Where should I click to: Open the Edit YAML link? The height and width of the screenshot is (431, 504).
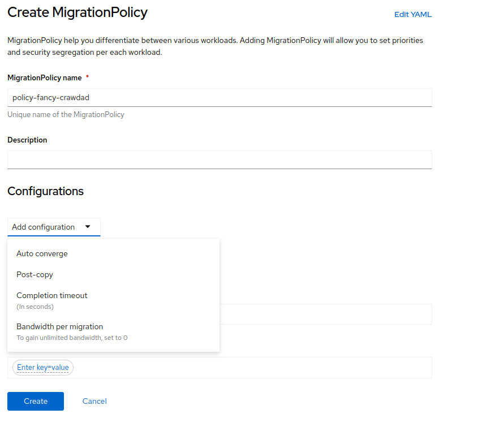coord(412,15)
